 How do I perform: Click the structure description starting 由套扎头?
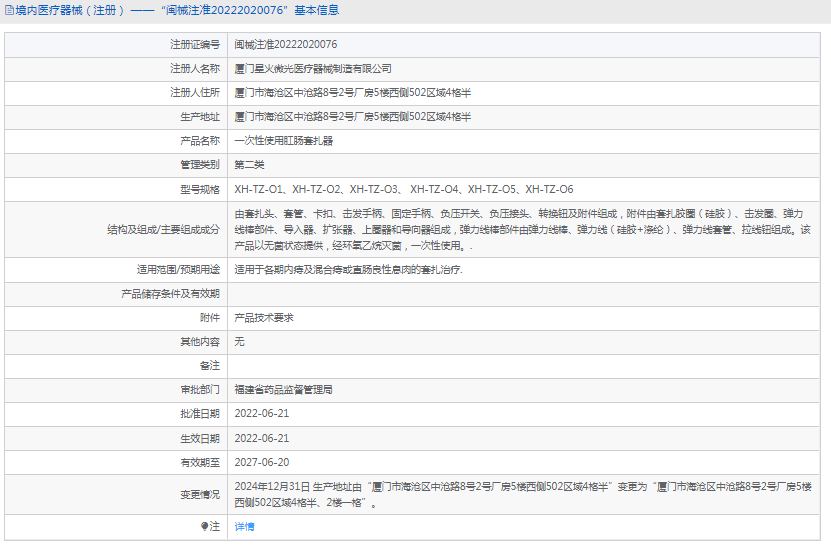523,230
